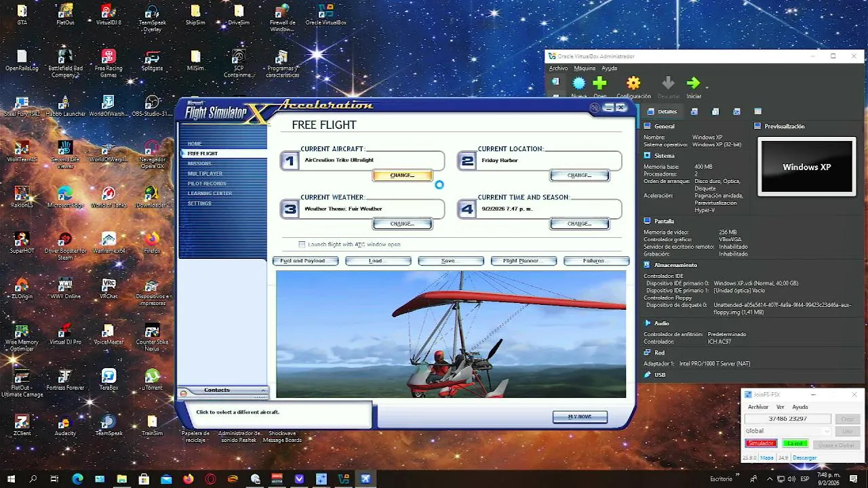Click Change button for current location
868x488 pixels.
click(x=579, y=176)
